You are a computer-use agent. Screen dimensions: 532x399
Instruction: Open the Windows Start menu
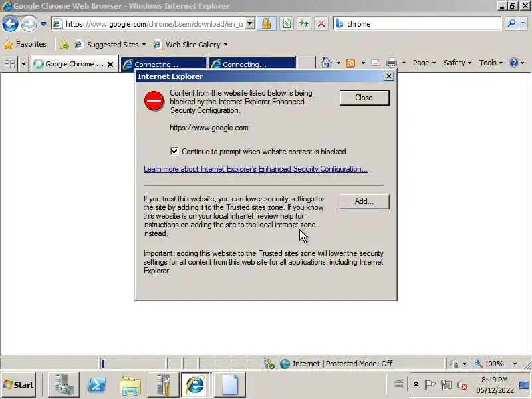coord(19,385)
